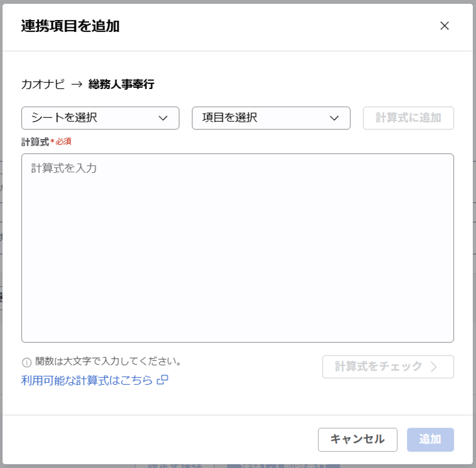The height and width of the screenshot is (468, 476).
Task: Click the カオナビ source text
Action: (x=43, y=84)
